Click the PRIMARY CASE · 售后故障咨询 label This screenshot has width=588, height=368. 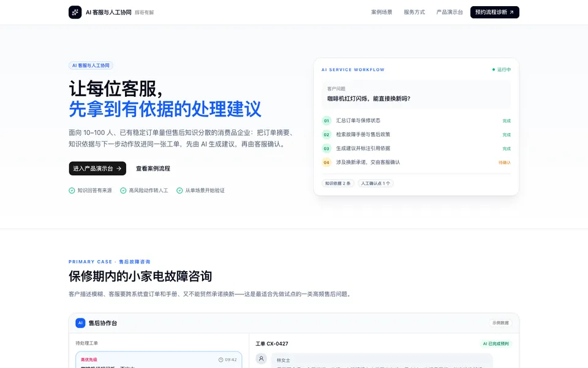coord(109,262)
